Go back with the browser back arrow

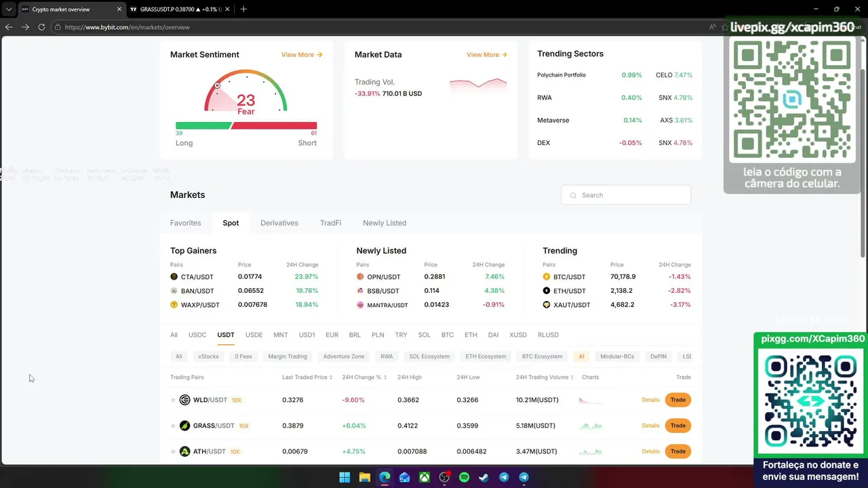pos(9,27)
